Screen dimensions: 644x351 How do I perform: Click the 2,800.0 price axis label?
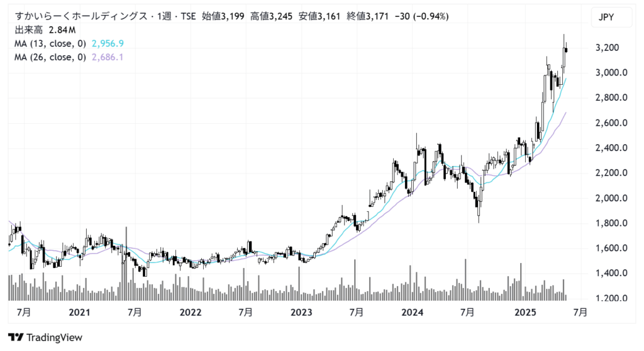pos(611,98)
